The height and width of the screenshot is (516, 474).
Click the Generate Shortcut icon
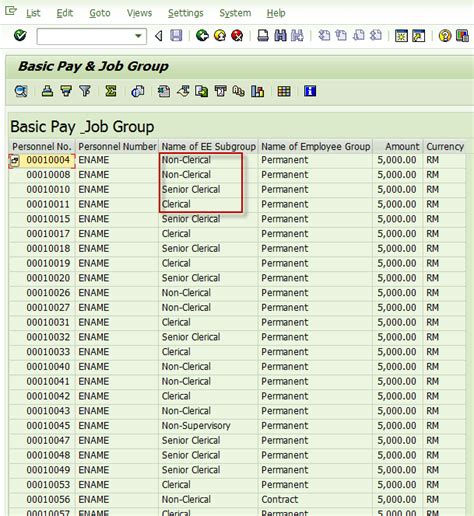pos(419,35)
